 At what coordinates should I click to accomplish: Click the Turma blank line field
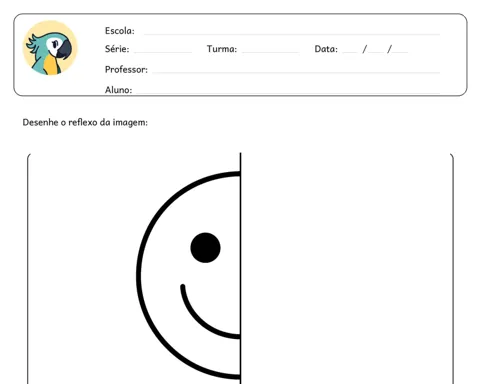point(270,52)
